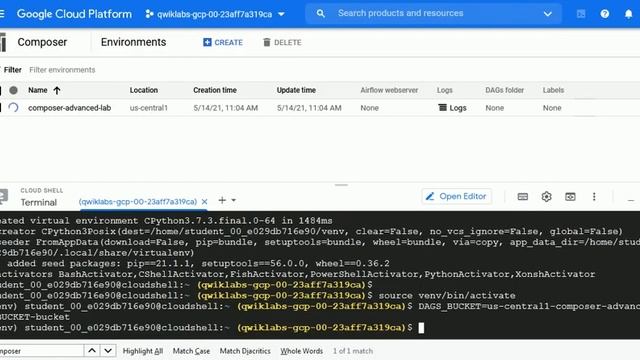Expand the new tab dropdown arrow
This screenshot has width=640, height=360.
(233, 200)
